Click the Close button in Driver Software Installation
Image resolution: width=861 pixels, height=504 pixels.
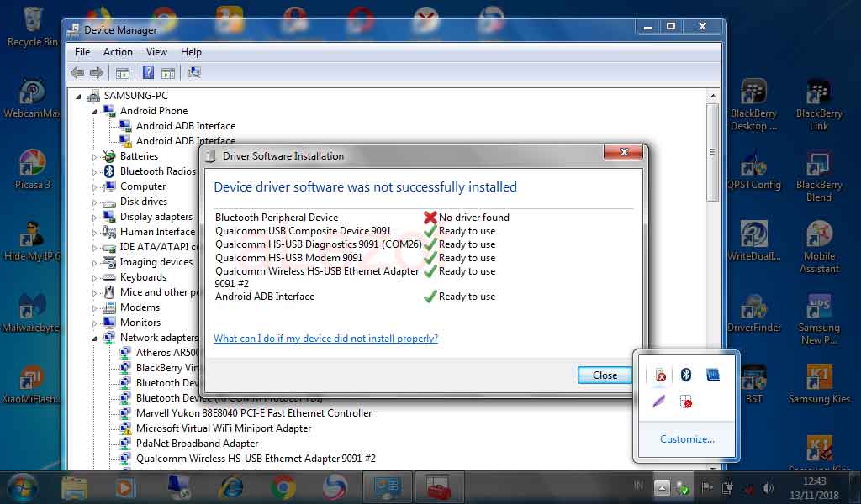(605, 375)
